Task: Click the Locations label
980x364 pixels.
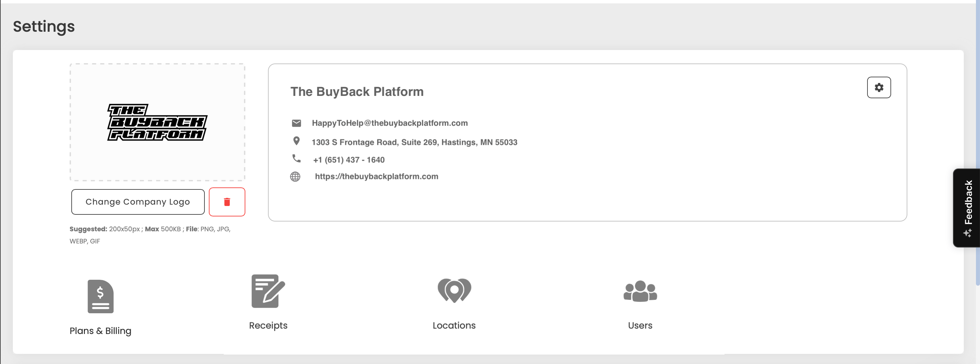Action: point(454,326)
